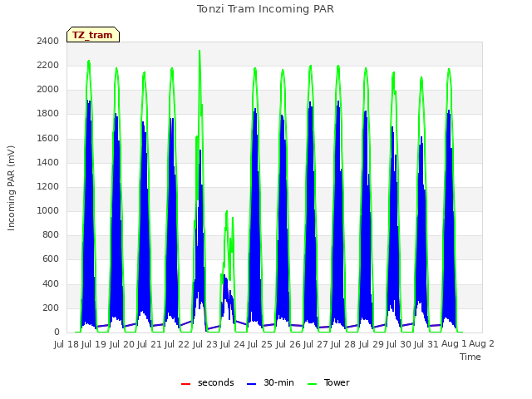Click the Time axis label
This screenshot has height=399, width=532.
pyautogui.click(x=470, y=357)
